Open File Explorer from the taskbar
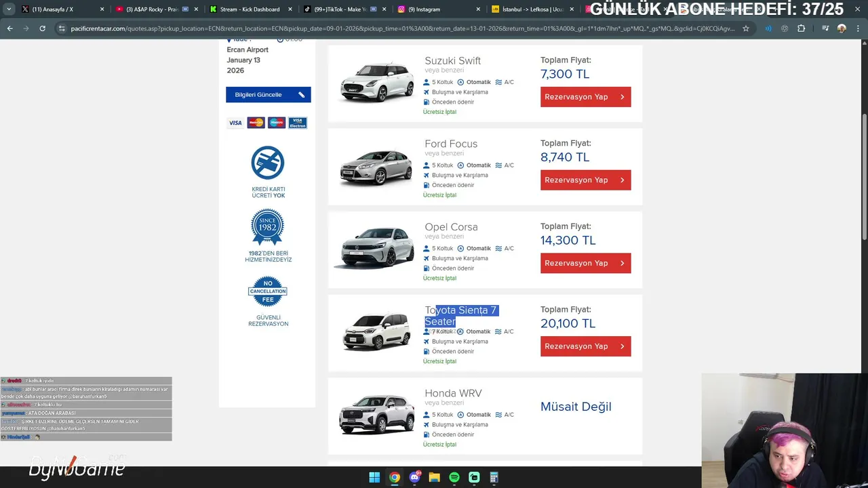This screenshot has width=868, height=488. [x=434, y=477]
